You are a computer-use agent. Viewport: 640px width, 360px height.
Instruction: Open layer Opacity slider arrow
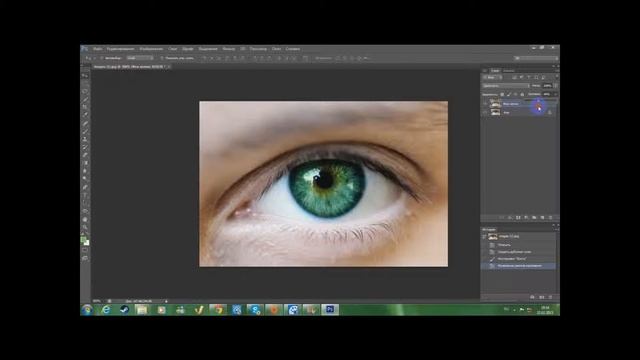(556, 86)
